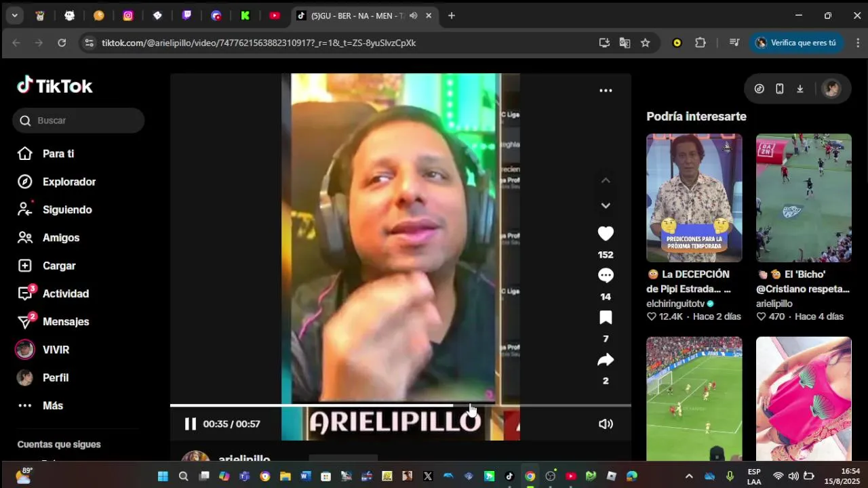Seek on the video progress bar

tap(400, 405)
